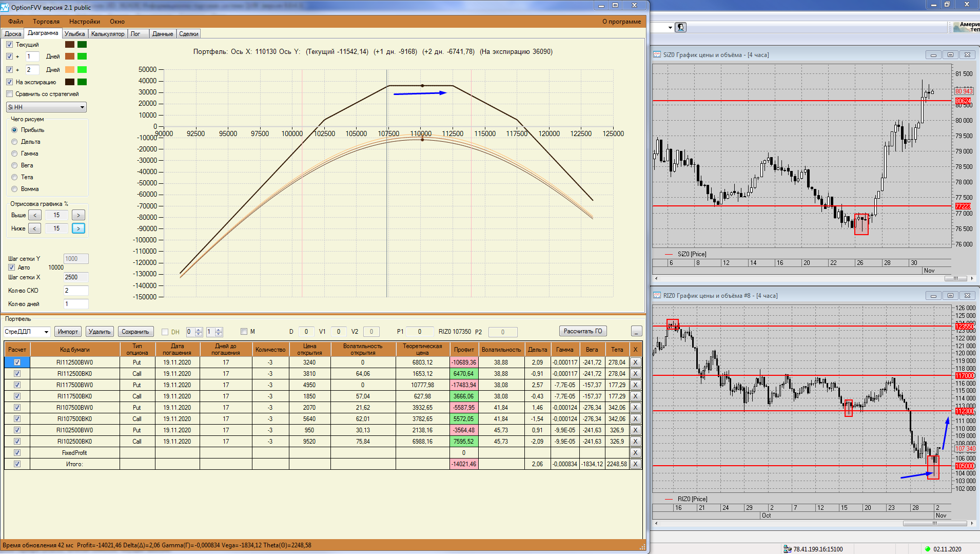Image resolution: width=980 pixels, height=554 pixels.
Task: Click the RIZ0 chart window icon
Action: pyautogui.click(x=657, y=296)
